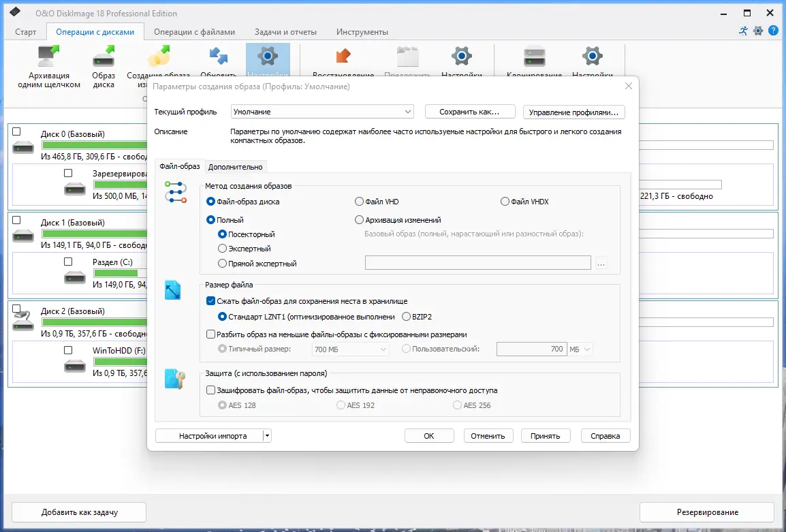Open the cloning settings gear icon

pos(593,56)
